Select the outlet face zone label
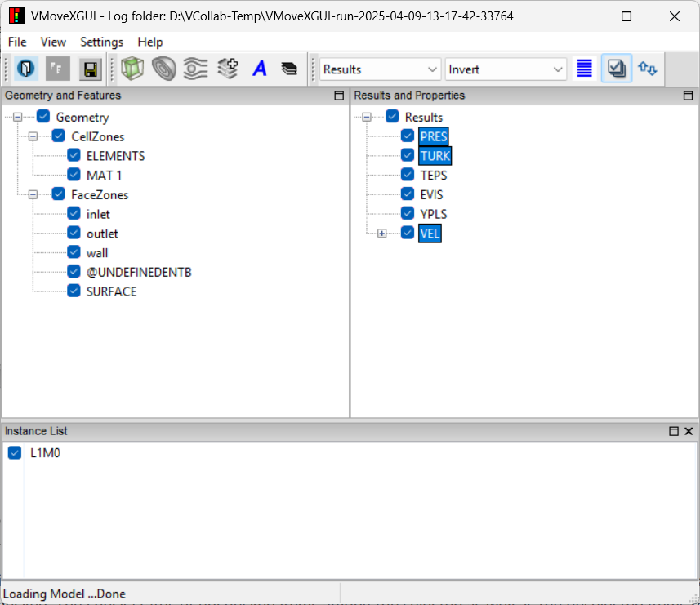Screen dimensions: 700x605 [102, 234]
